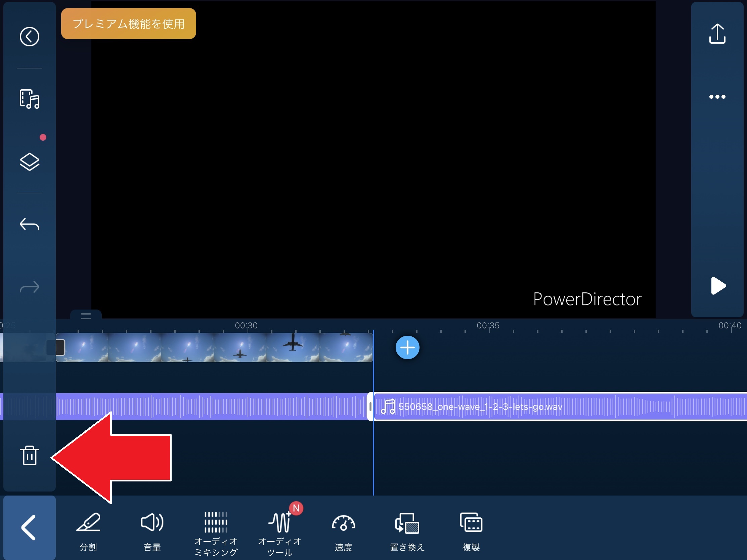
Task: Play the video preview
Action: (x=718, y=286)
